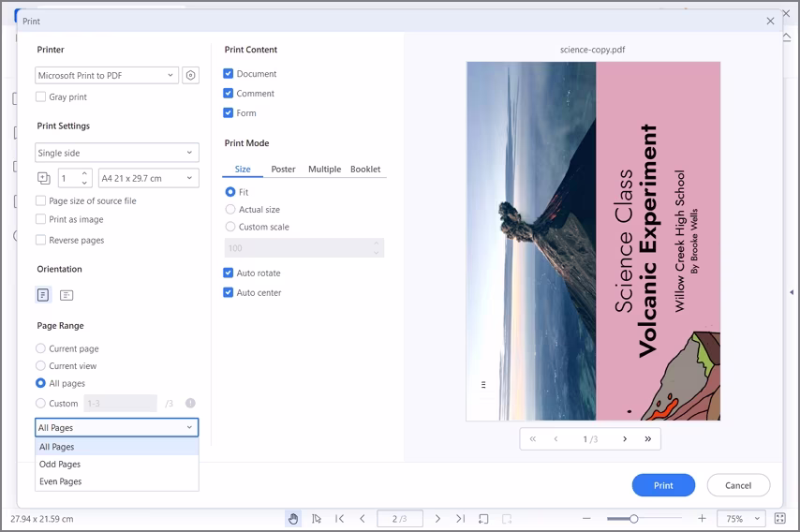The width and height of the screenshot is (800, 532).
Task: Toggle the Comment print content checkbox
Action: (229, 94)
